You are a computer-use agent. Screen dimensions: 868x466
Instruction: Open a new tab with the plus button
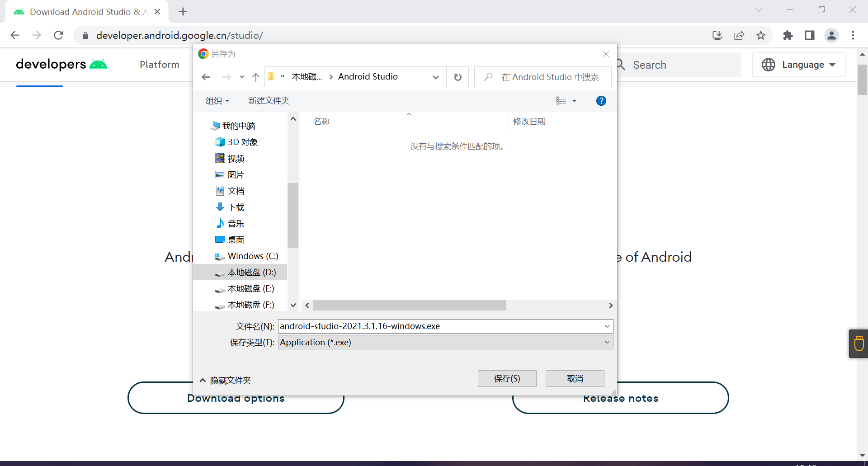[183, 12]
